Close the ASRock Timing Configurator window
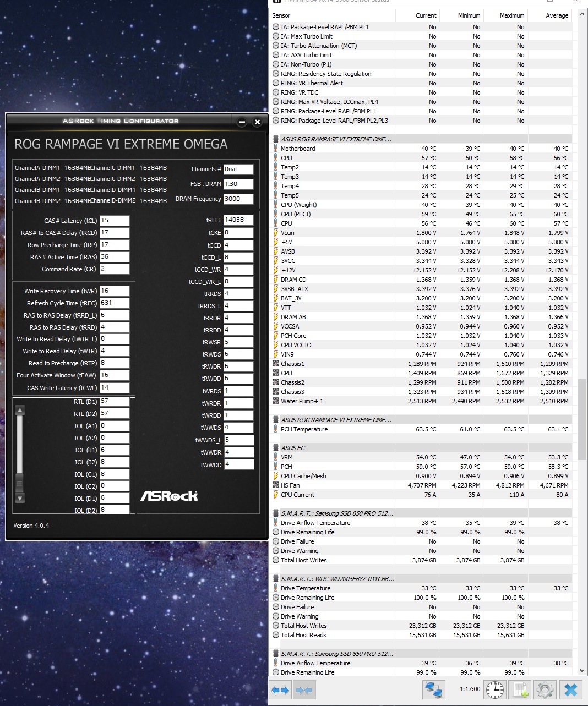Image resolution: width=588 pixels, height=706 pixels. coord(257,122)
